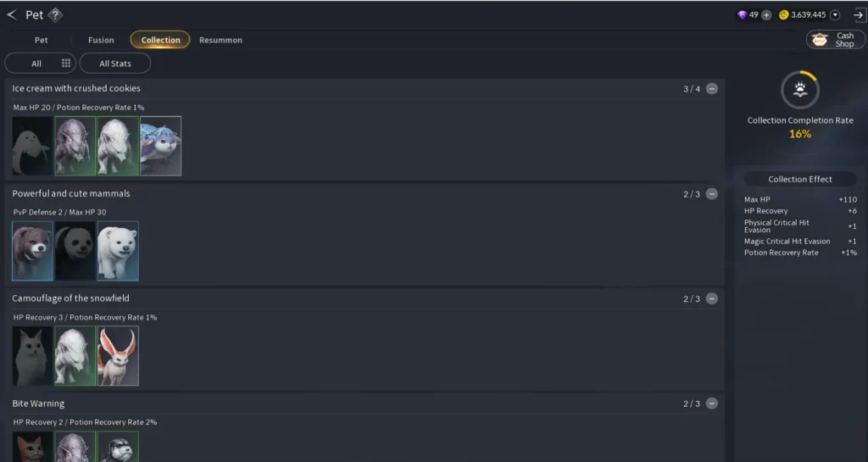Click the plus icon to add diamonds

[x=766, y=15]
